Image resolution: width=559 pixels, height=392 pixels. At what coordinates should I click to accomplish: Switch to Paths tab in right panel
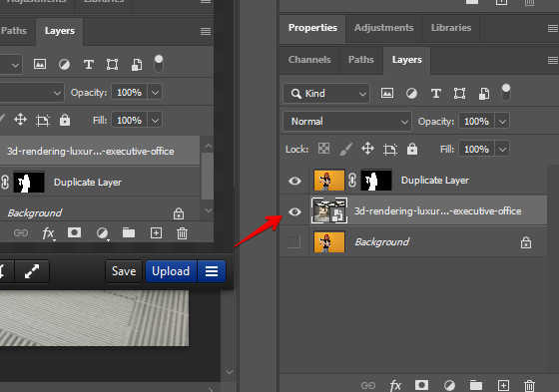pos(360,60)
